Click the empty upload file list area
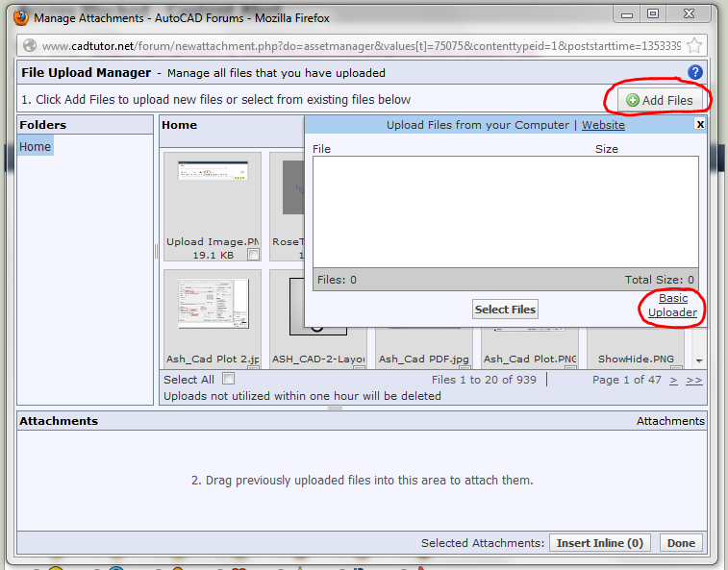The image size is (728, 570). pyautogui.click(x=506, y=211)
